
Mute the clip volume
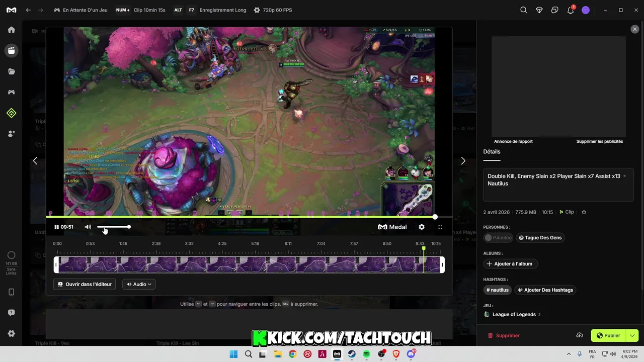tap(88, 227)
